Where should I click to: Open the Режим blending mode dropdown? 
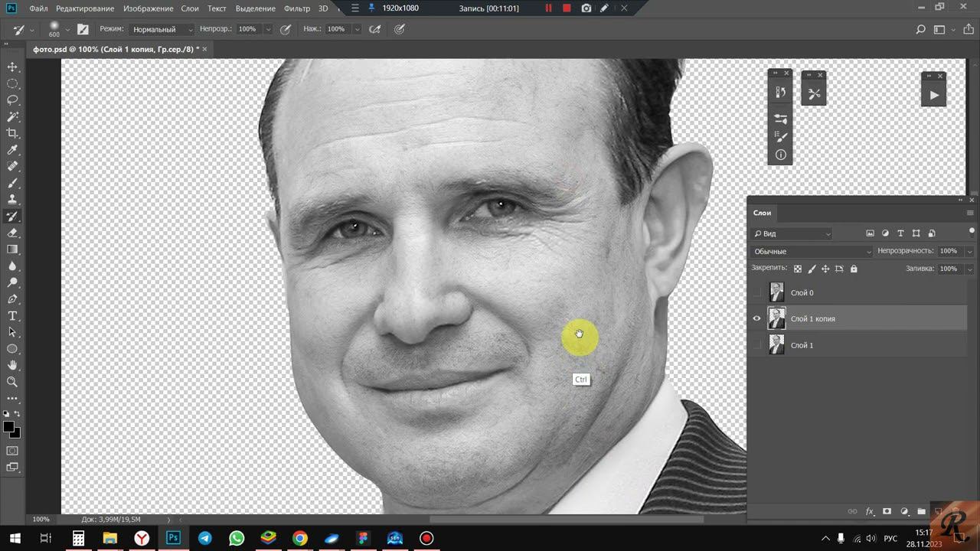coord(162,29)
